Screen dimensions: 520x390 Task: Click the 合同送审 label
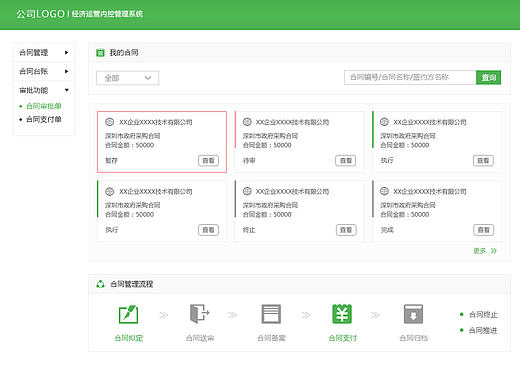(x=200, y=338)
